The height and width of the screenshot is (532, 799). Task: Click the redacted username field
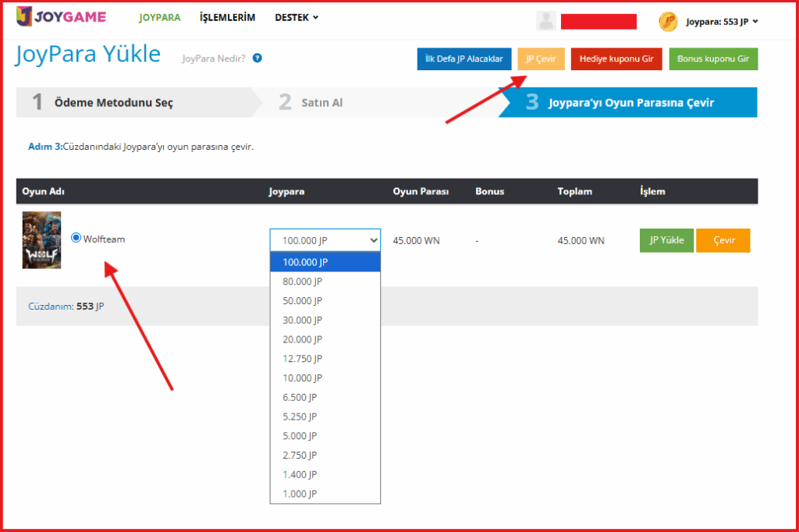point(598,21)
